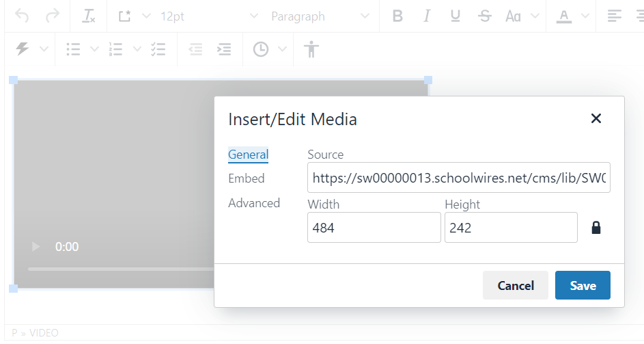Select the P element in path bar

coord(15,332)
